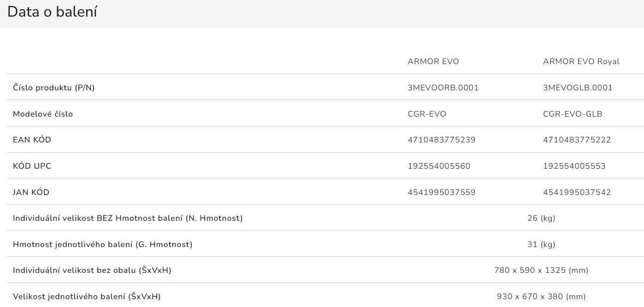Select the ARMOR EVO Royal column header
644x307 pixels.
coord(581,61)
